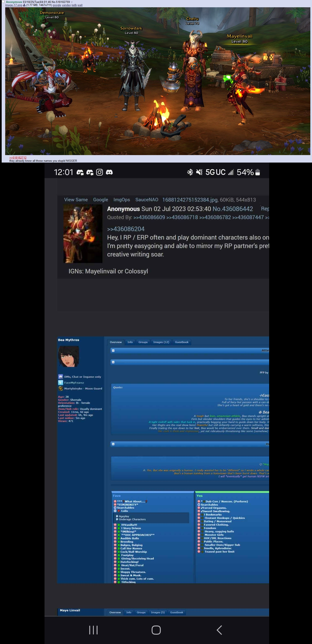Open the Groups tab on Bea Mythros profile
The image size is (312, 644).
coord(143,342)
